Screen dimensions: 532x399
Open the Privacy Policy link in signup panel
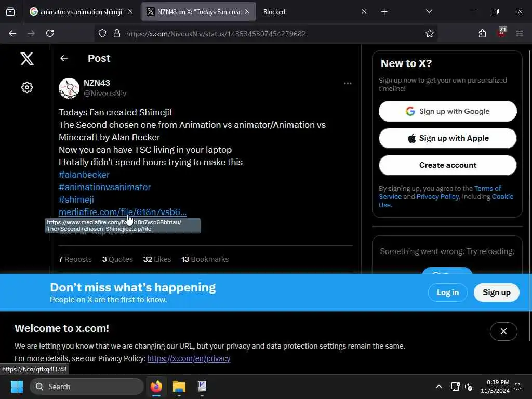coord(437,197)
